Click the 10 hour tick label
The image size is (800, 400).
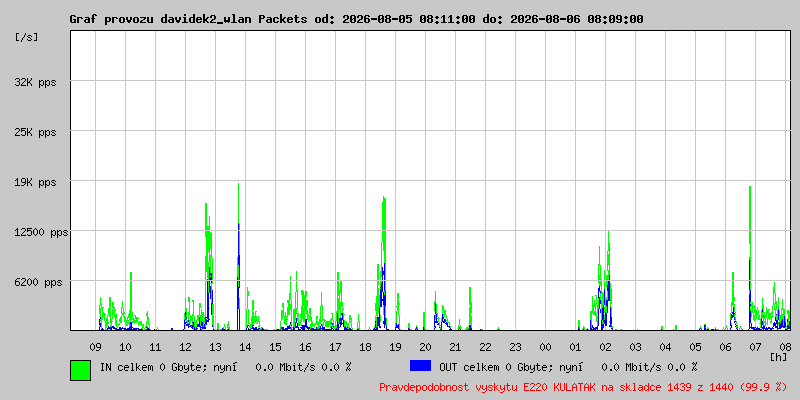[x=126, y=347]
